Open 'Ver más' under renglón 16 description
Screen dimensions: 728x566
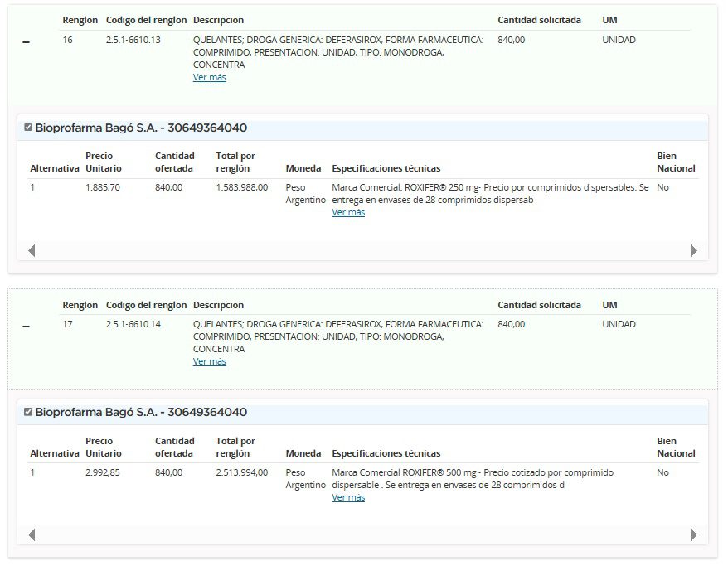209,77
